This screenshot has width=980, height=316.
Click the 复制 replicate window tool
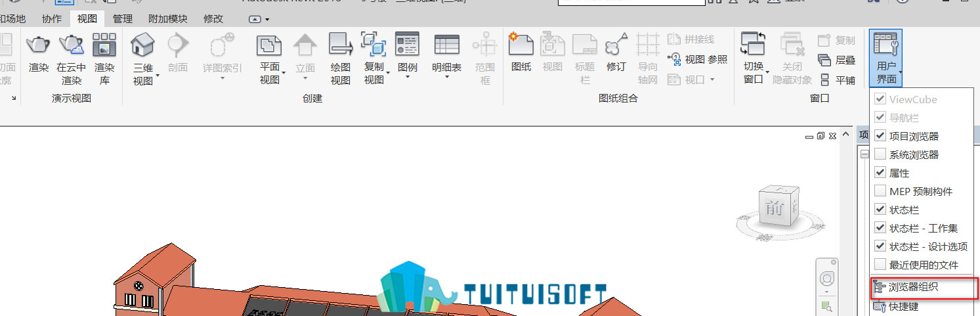coord(836,41)
